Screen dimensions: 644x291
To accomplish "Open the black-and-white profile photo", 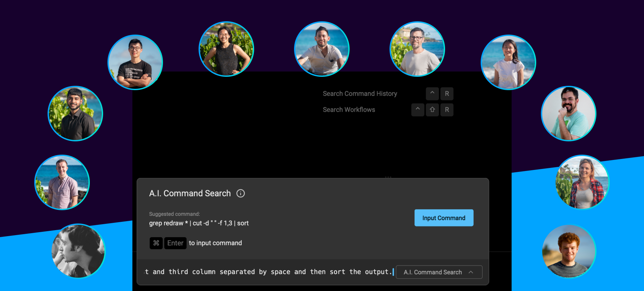I will tap(79, 251).
